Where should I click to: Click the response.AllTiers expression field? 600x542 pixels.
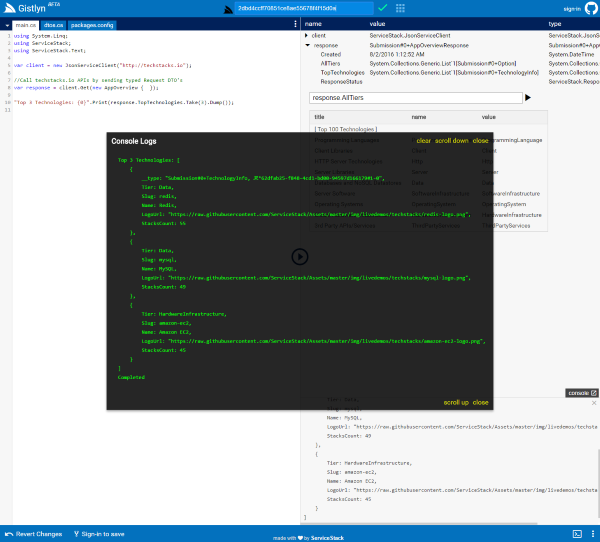click(x=416, y=98)
